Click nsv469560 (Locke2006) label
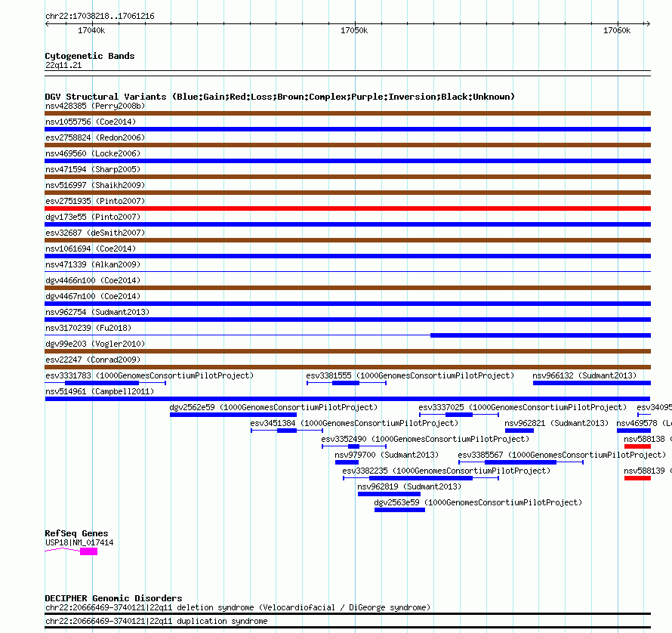The width and height of the screenshot is (672, 633). pos(93,153)
